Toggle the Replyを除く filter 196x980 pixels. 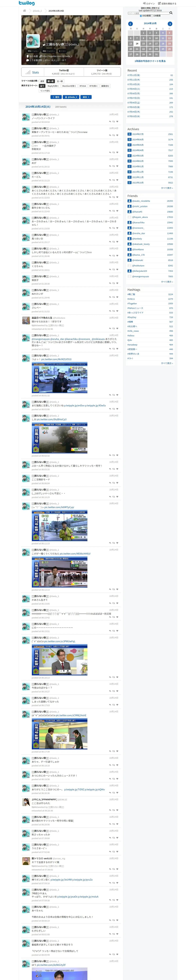53,86
